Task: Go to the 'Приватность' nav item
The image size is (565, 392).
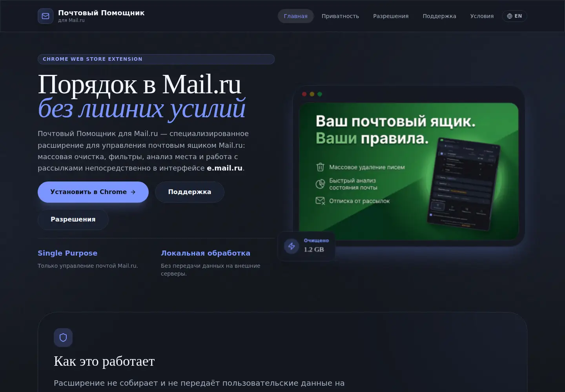Action: (340, 16)
